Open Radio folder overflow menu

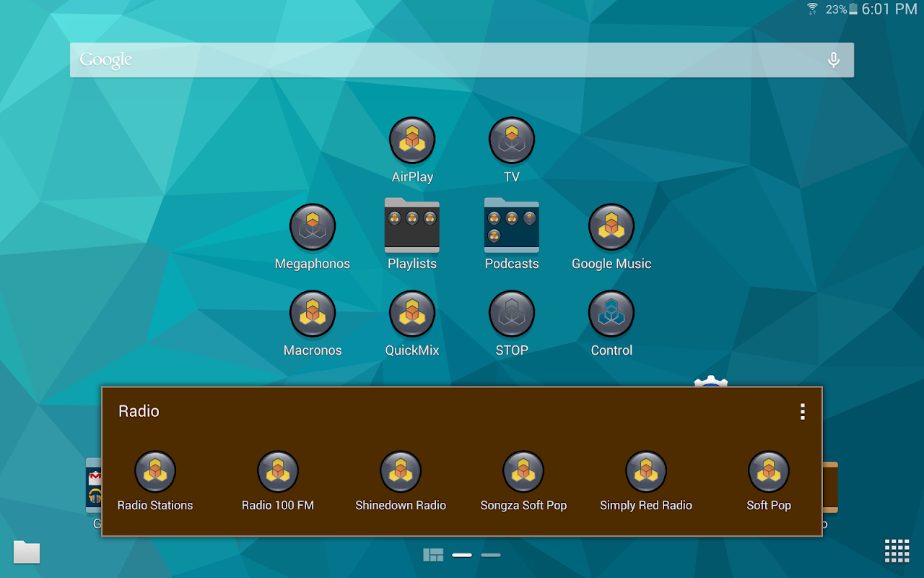[802, 412]
